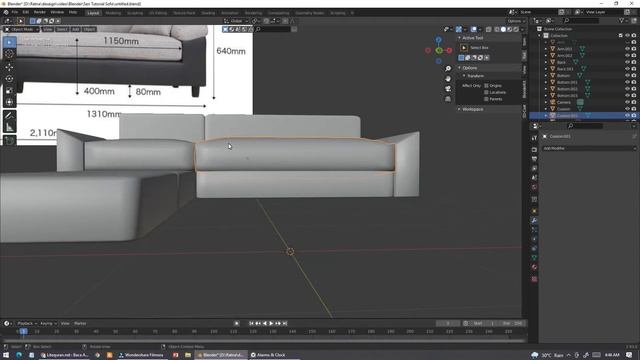
Task: Toggle Collection visibility eye icon
Action: click(x=627, y=36)
